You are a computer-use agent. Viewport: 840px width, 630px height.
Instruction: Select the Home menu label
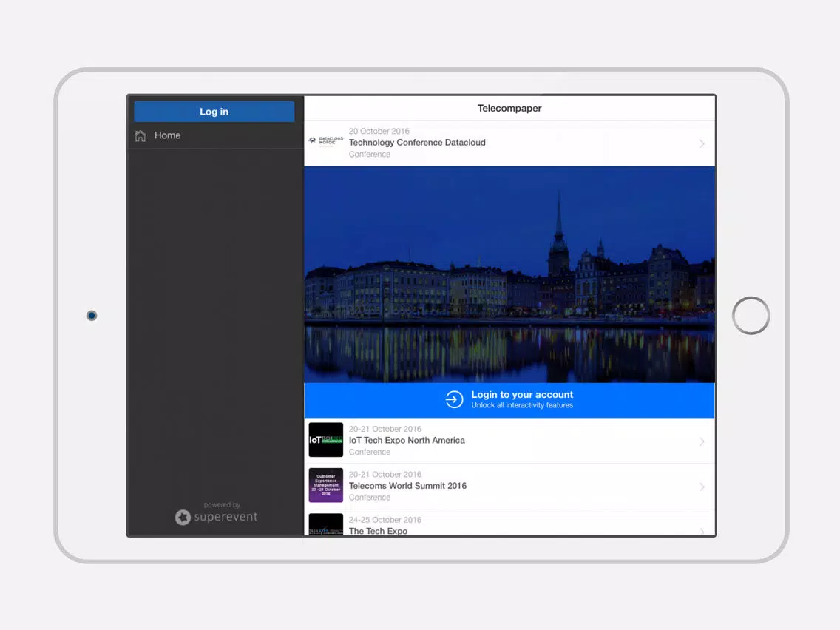pos(167,135)
